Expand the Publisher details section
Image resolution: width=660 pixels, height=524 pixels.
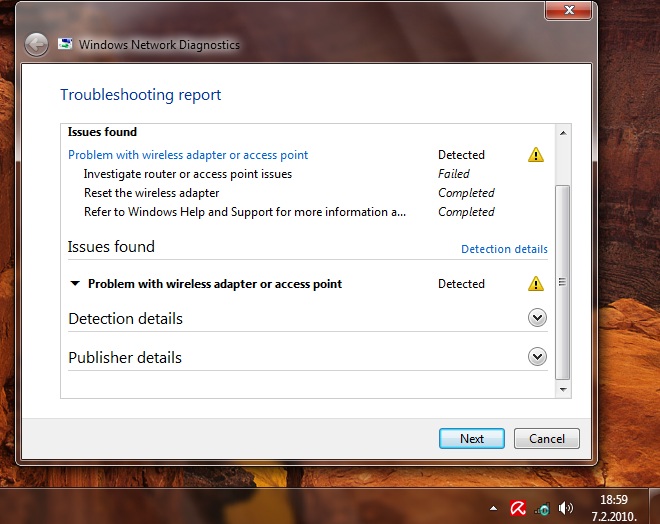click(537, 357)
